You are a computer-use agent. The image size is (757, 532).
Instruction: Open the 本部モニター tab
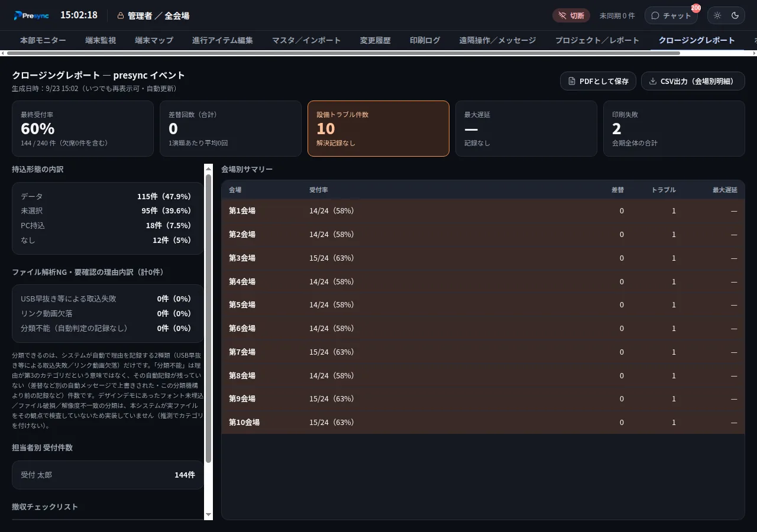pyautogui.click(x=43, y=40)
